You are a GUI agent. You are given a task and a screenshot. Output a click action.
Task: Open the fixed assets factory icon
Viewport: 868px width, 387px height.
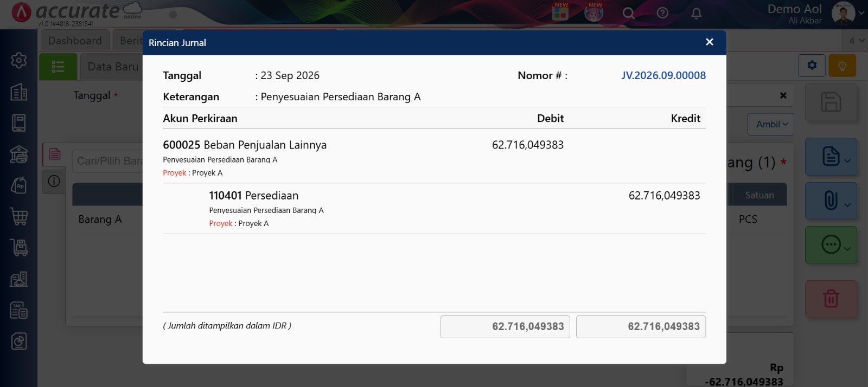pyautogui.click(x=19, y=279)
